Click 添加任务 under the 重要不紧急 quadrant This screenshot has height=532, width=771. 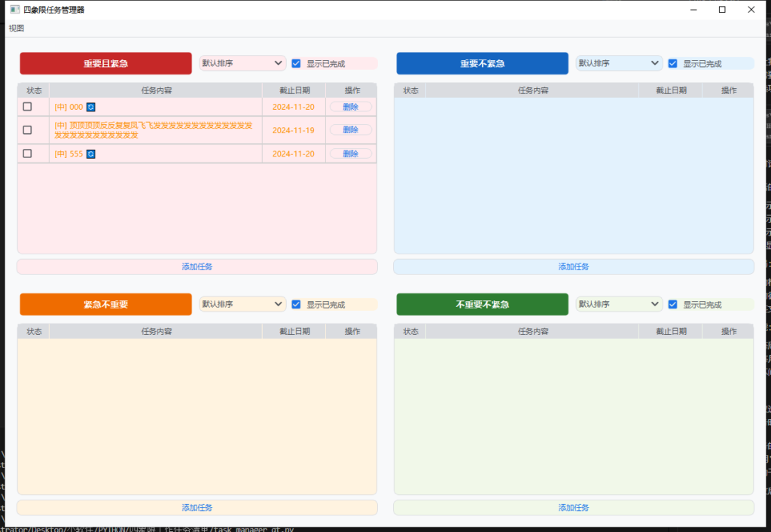tap(574, 266)
